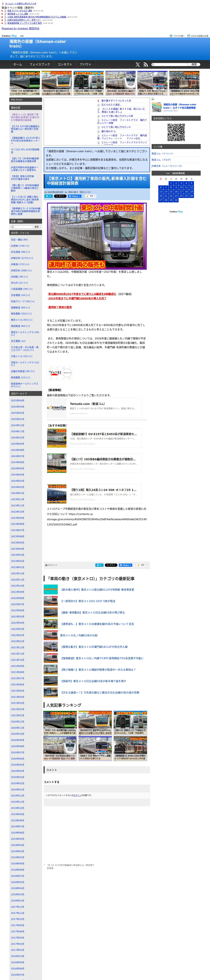This screenshot has height=980, width=210.
Task: Open top carousel thumbnail about 681系W15編成
Action: point(120,83)
